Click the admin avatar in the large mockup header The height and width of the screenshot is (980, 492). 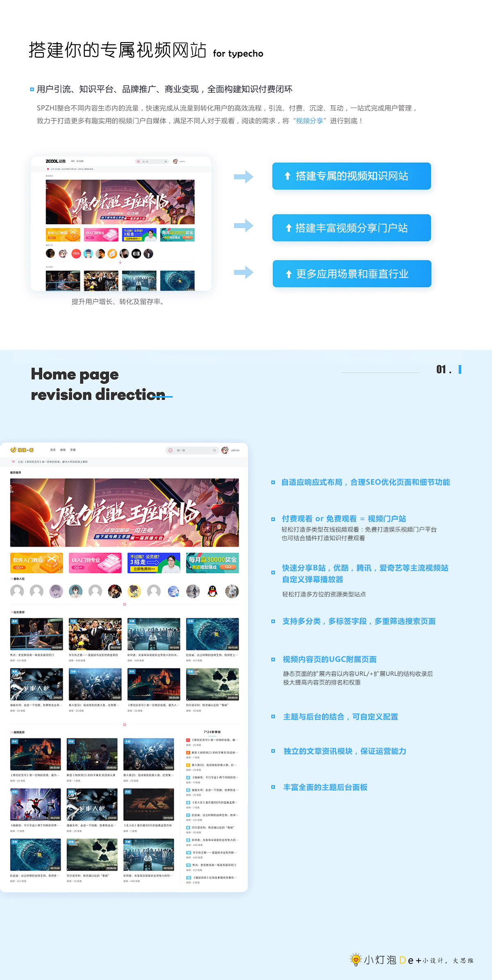(x=225, y=450)
